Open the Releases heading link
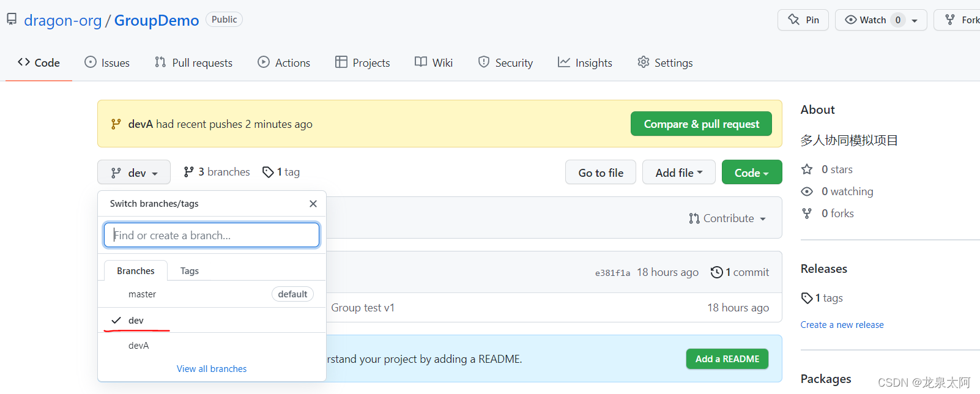The image size is (980, 394). pyautogui.click(x=823, y=269)
